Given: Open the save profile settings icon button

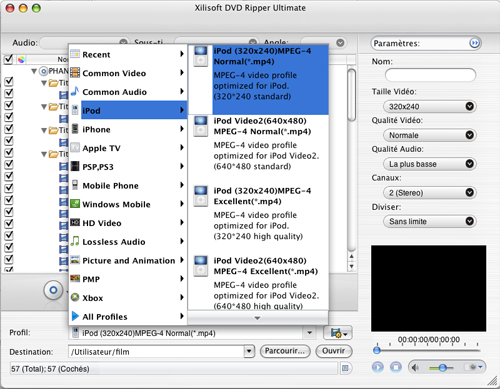Looking at the screenshot, I should (x=338, y=333).
